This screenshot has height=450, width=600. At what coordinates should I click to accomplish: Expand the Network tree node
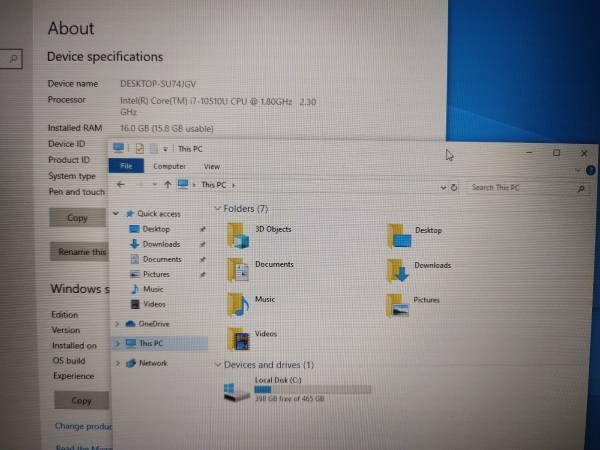click(118, 363)
